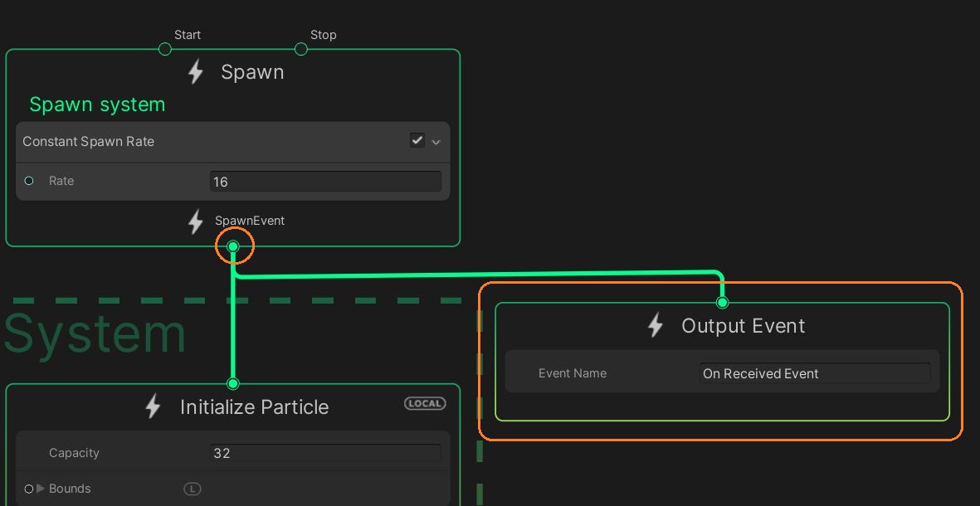
Task: Click the Output Event lightning icon
Action: click(x=656, y=325)
